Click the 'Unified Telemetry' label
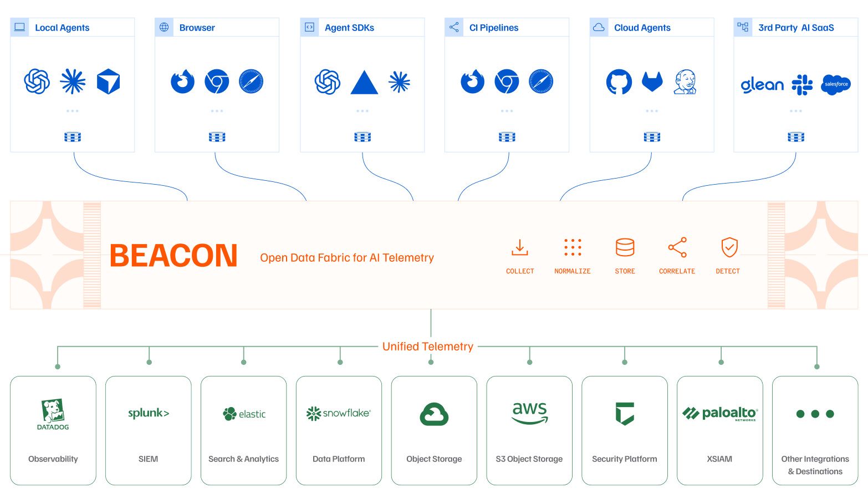Viewport: 868px width, 498px height. 428,347
